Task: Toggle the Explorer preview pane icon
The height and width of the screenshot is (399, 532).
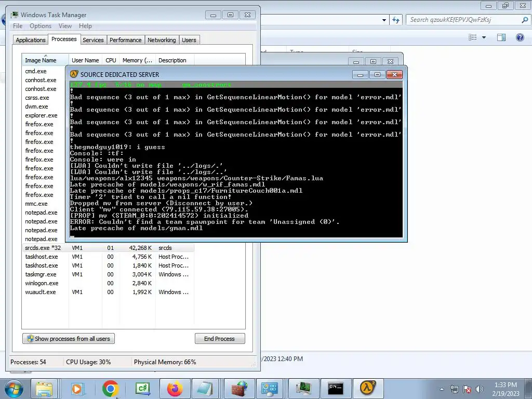Action: (501, 37)
